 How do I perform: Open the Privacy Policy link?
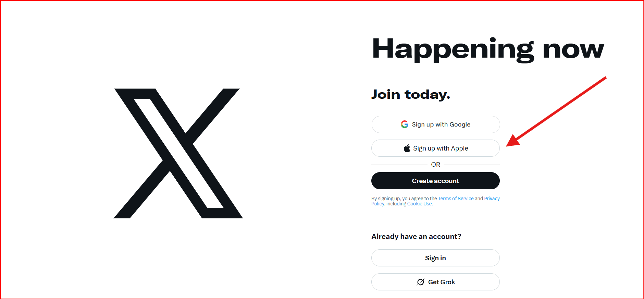point(492,199)
